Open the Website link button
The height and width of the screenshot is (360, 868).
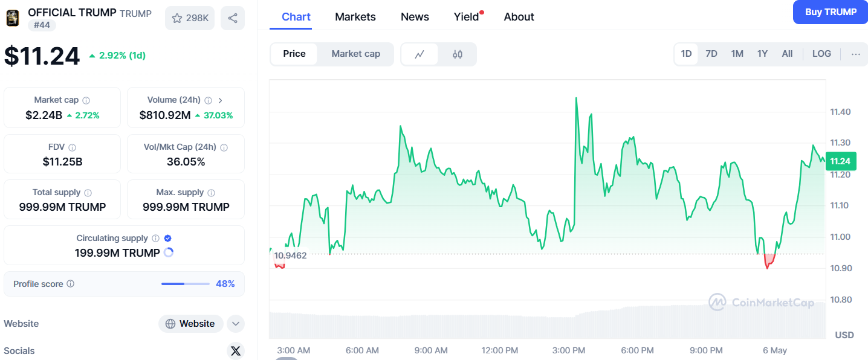point(191,324)
